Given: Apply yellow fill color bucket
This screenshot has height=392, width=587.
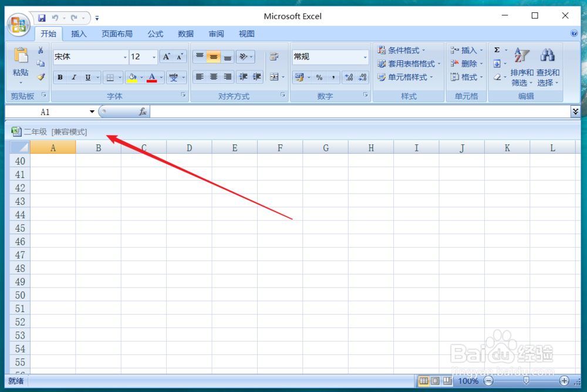Looking at the screenshot, I should pos(132,77).
